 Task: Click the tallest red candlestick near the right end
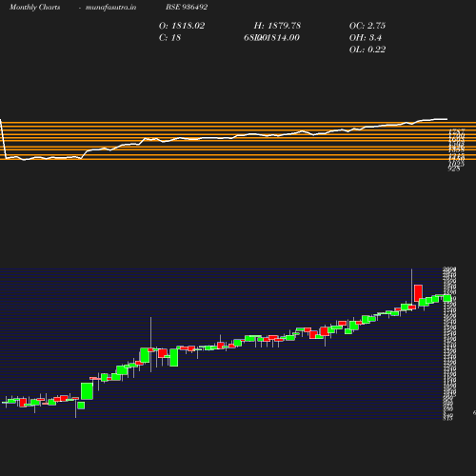(x=418, y=293)
